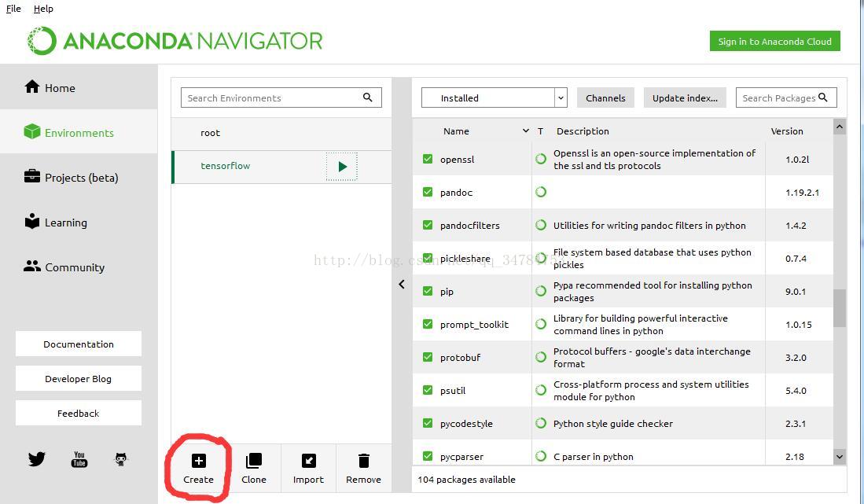Toggle the pip package checkbox
The width and height of the screenshot is (864, 504).
coord(428,291)
